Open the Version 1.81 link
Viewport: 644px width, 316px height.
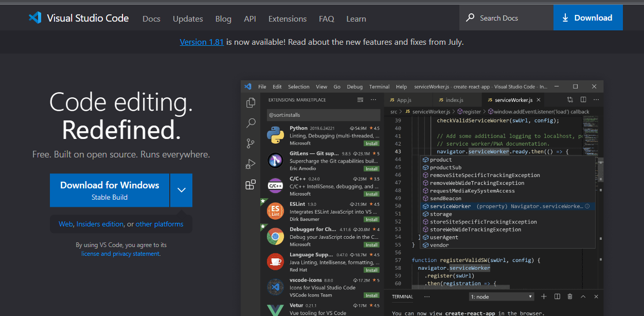(x=202, y=42)
